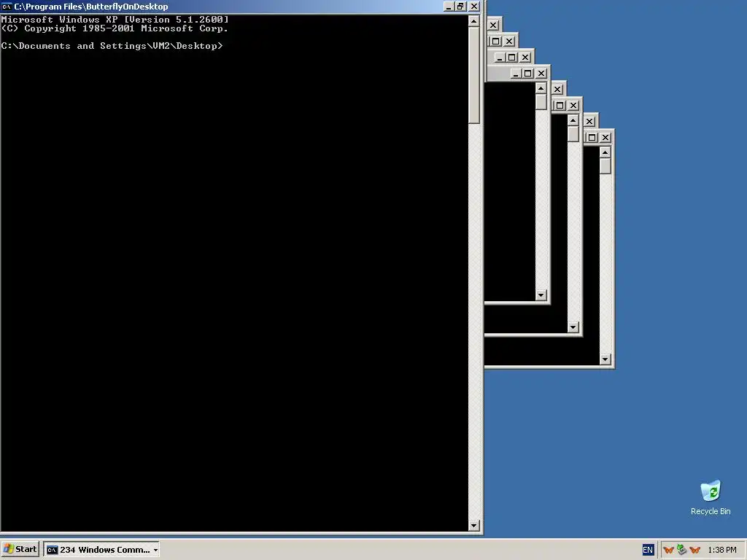Screen dimensions: 747x560
Task: Click the front console's scroll-down arrow
Action: pos(473,526)
